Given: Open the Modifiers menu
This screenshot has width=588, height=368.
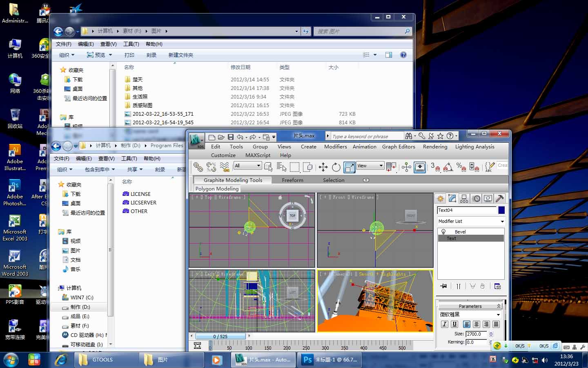Looking at the screenshot, I should 336,146.
